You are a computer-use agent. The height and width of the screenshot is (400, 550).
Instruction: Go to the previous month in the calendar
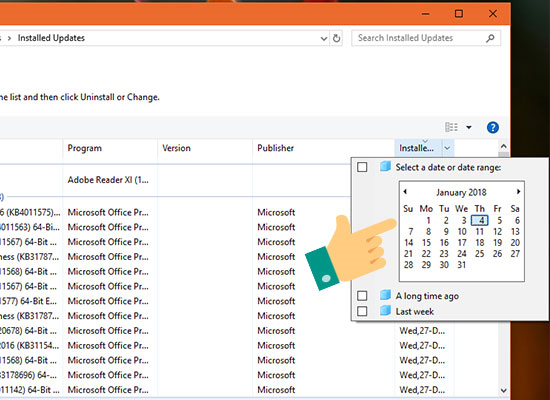pos(405,192)
